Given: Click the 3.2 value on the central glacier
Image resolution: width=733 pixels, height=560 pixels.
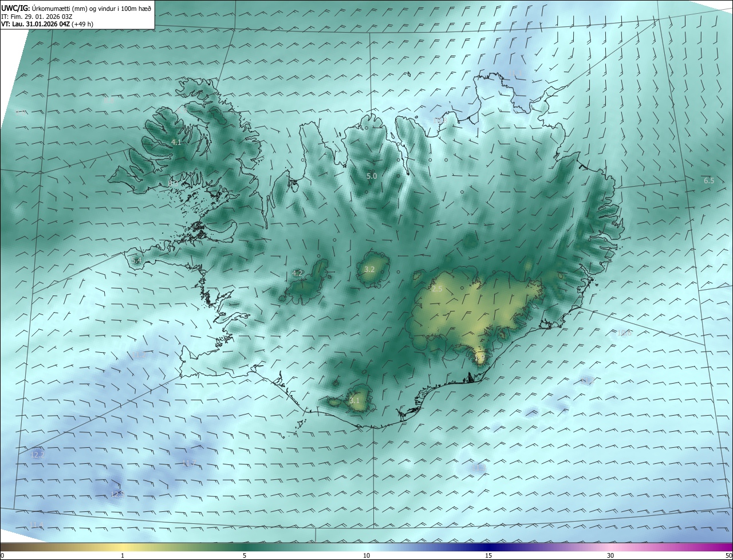Looking at the screenshot, I should 369,269.
